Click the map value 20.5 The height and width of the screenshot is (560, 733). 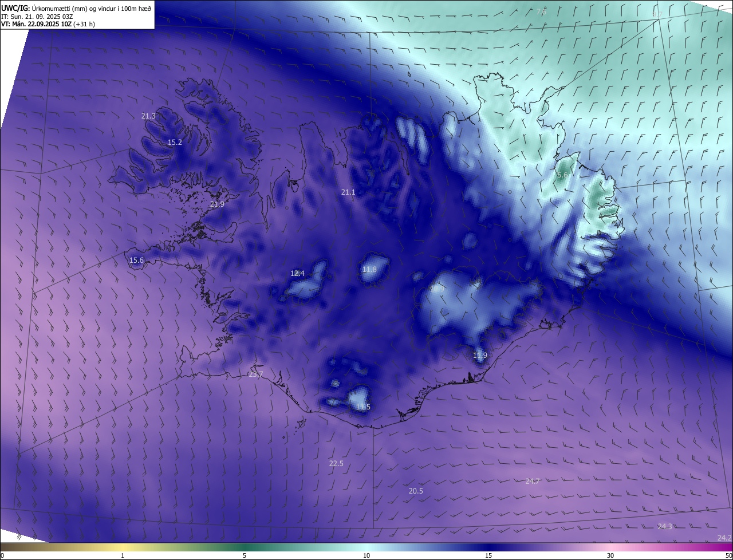pyautogui.click(x=416, y=491)
